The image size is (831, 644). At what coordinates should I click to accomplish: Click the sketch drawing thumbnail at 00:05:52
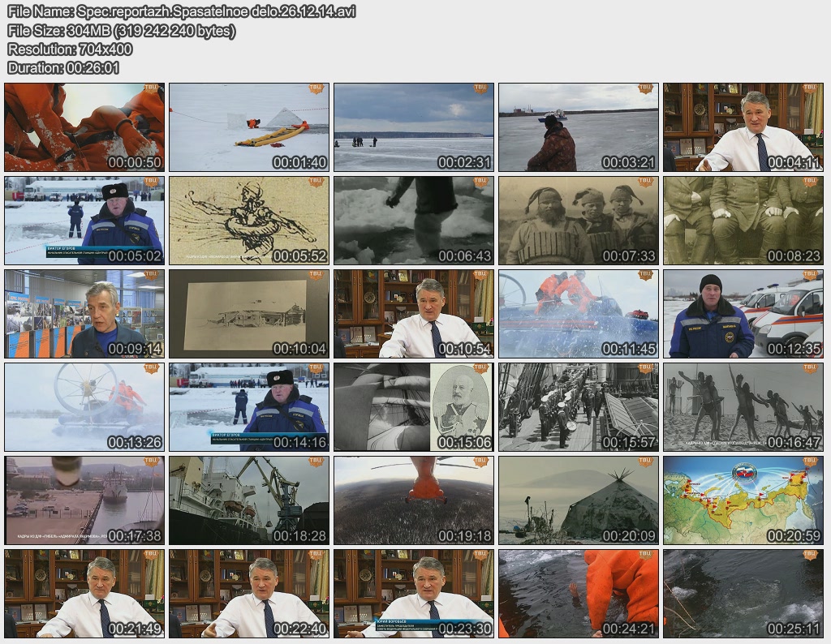click(x=249, y=221)
